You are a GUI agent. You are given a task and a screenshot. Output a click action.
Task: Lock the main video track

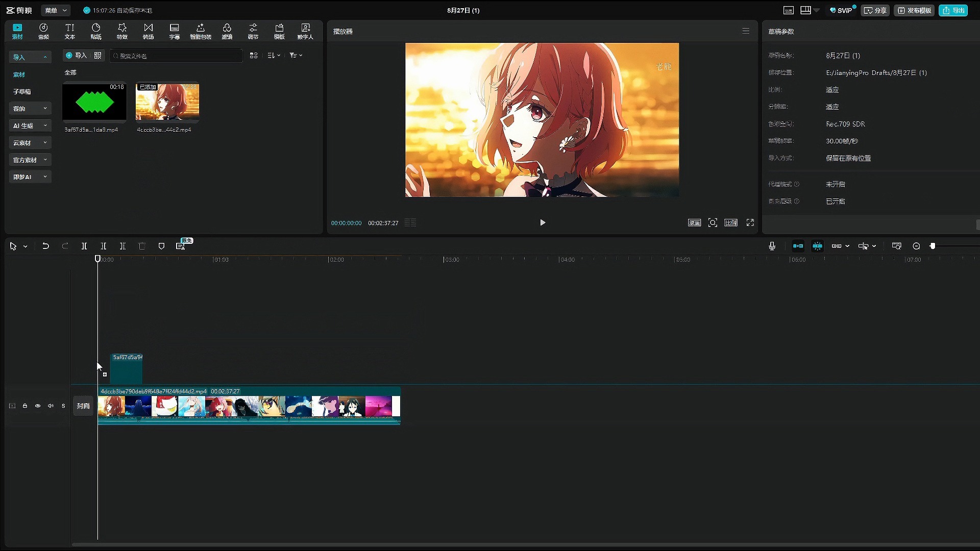click(x=24, y=406)
